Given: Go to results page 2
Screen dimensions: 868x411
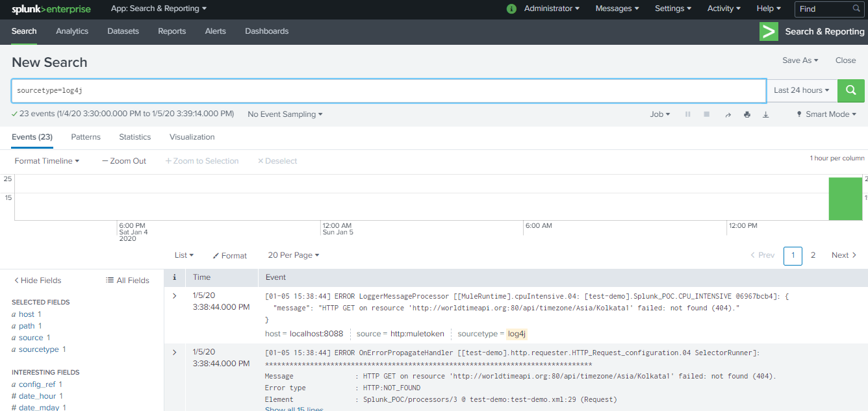Looking at the screenshot, I should (813, 256).
